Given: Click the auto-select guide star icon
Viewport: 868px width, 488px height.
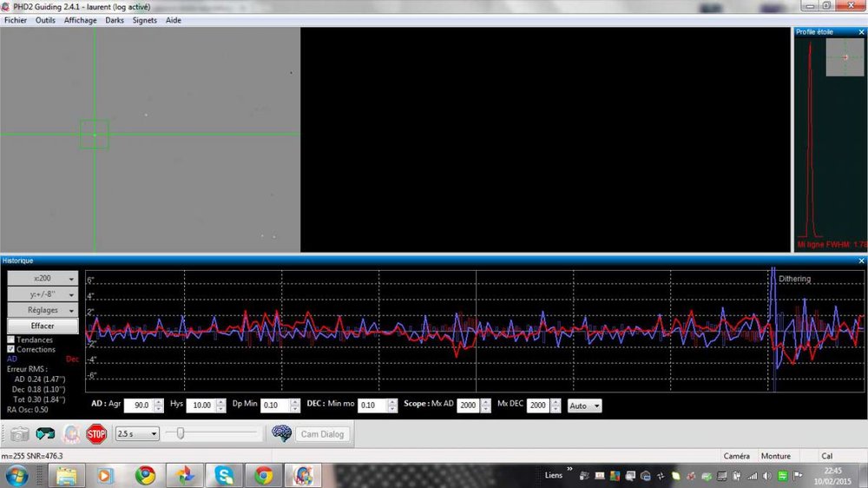Looking at the screenshot, I should [x=71, y=433].
